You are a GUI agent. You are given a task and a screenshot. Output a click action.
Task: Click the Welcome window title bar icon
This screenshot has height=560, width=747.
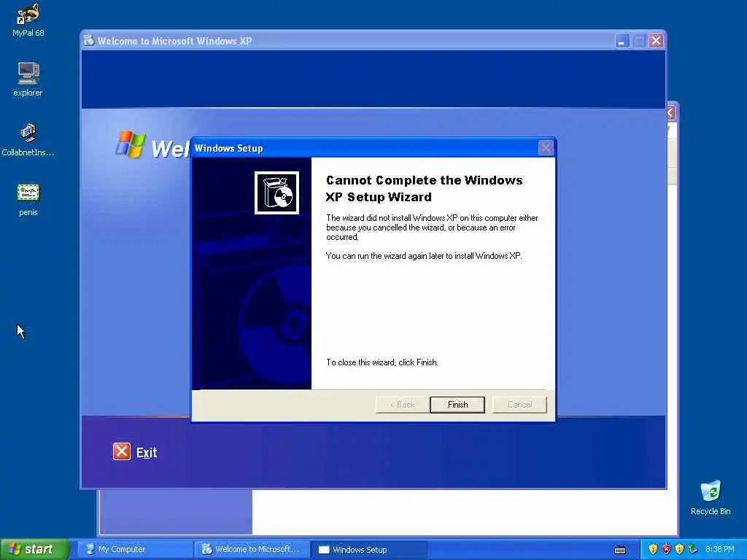point(88,41)
